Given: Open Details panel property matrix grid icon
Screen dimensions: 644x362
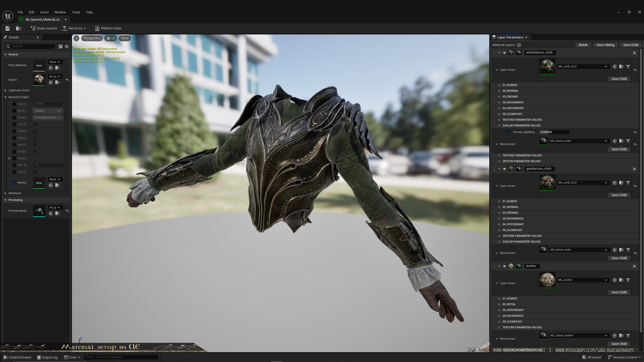Looking at the screenshot, I should (x=60, y=46).
